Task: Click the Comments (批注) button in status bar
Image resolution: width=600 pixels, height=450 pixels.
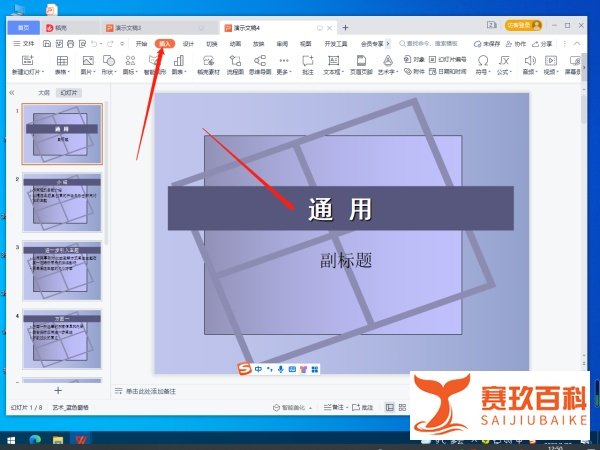Action: point(362,407)
